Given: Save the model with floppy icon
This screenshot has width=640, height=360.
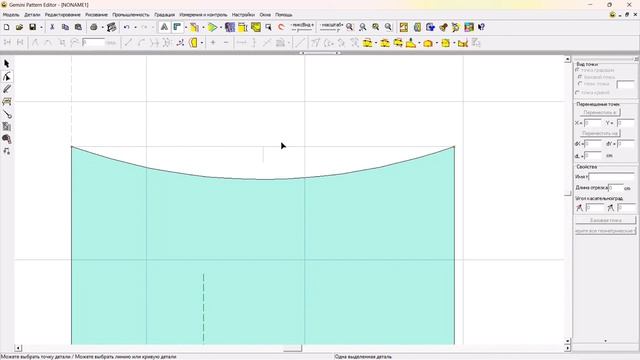Looking at the screenshot, I should click(x=32, y=27).
